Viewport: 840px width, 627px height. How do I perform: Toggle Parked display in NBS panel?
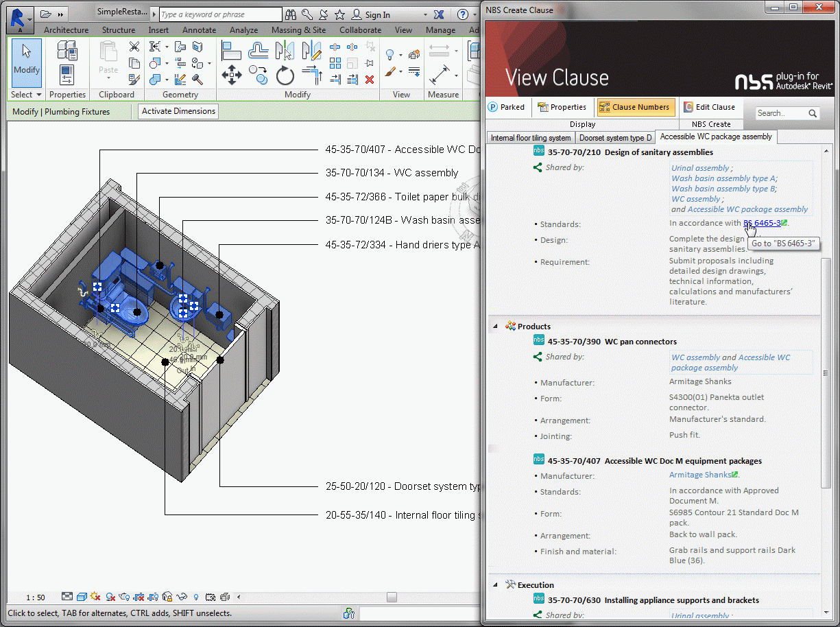507,107
